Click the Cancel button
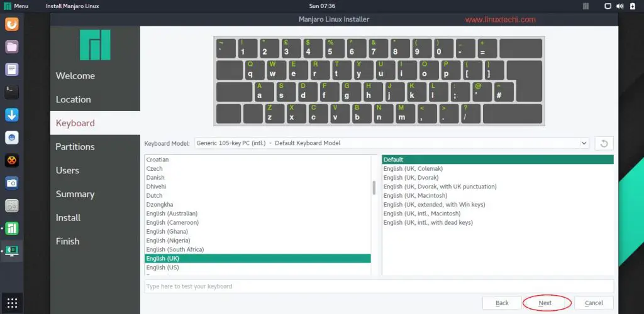Image resolution: width=644 pixels, height=314 pixels. pyautogui.click(x=594, y=303)
